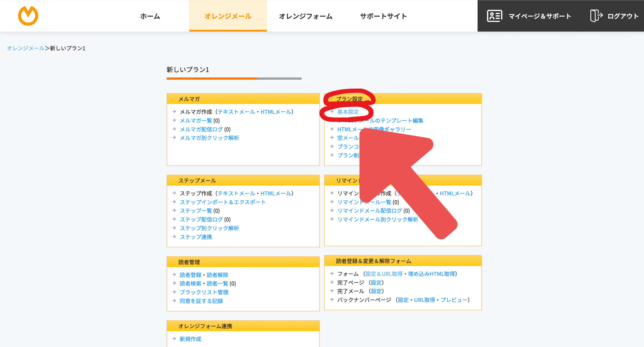The width and height of the screenshot is (644, 347).
Task: Open 完了ページ 設定 link
Action: click(376, 283)
